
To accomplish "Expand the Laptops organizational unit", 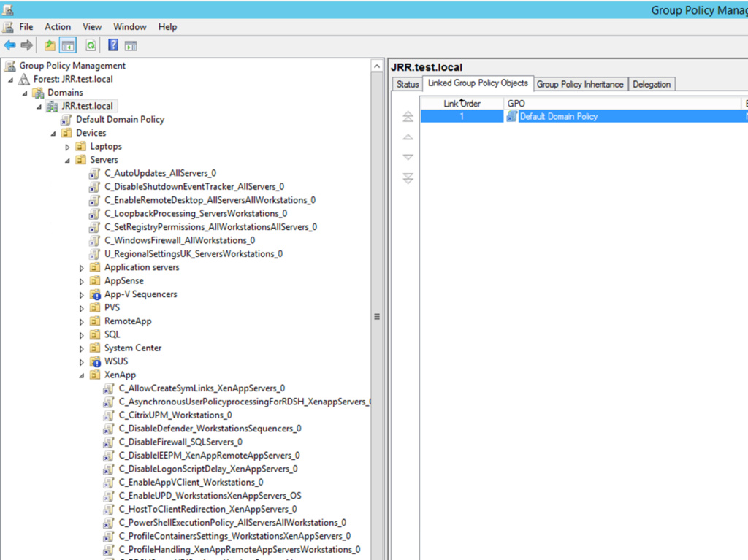I will pos(68,147).
